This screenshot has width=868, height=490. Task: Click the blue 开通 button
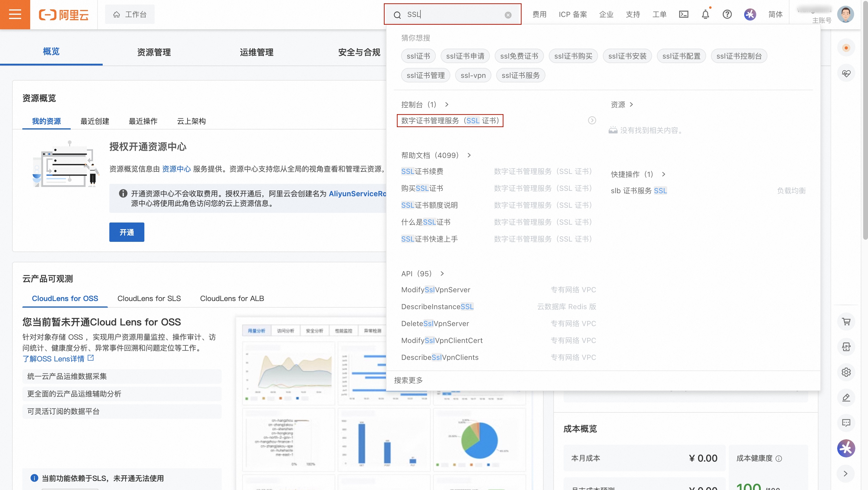(127, 232)
